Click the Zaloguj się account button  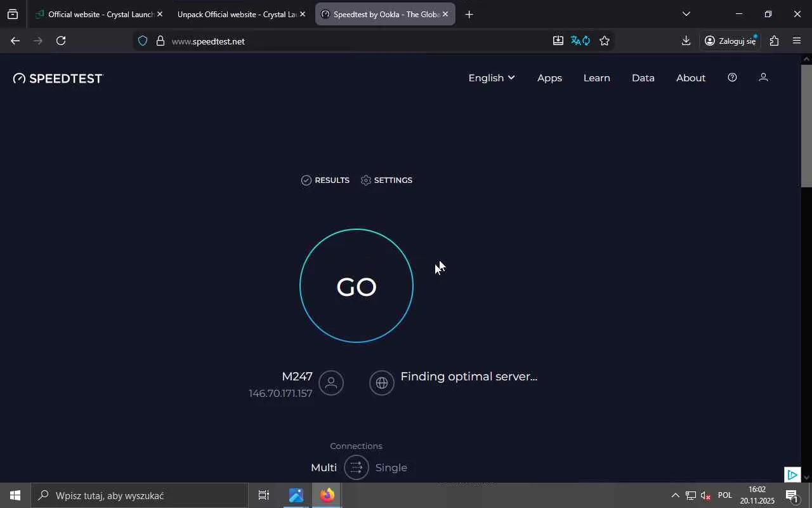(731, 41)
